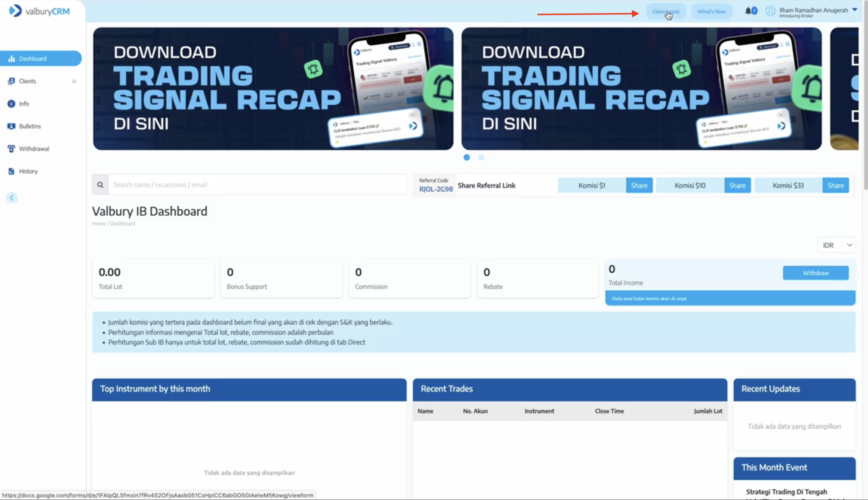This screenshot has width=868, height=500.
Task: Open Info from sidebar icon
Action: (x=11, y=104)
